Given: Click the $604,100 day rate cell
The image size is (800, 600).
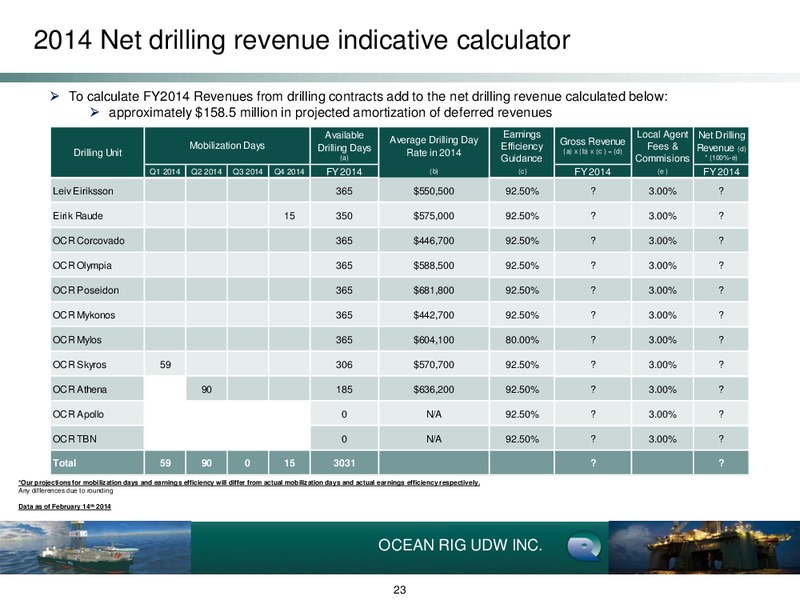Looking at the screenshot, I should tap(434, 340).
